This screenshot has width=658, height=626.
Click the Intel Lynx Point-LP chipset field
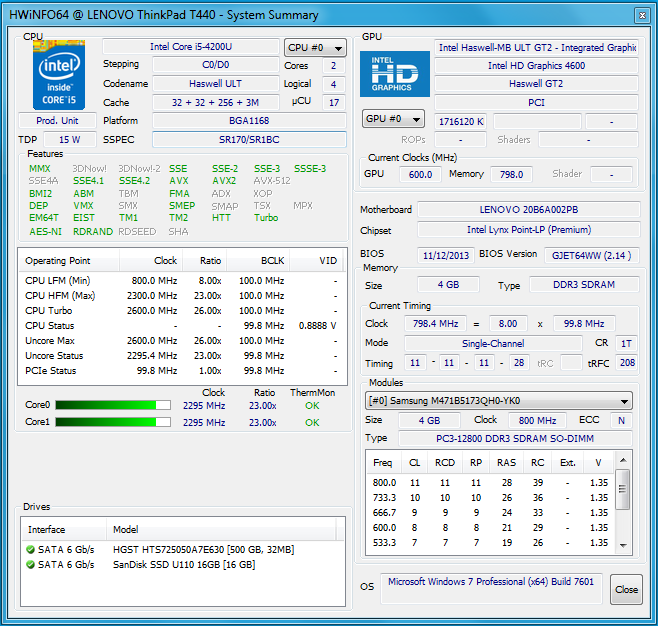pos(529,230)
